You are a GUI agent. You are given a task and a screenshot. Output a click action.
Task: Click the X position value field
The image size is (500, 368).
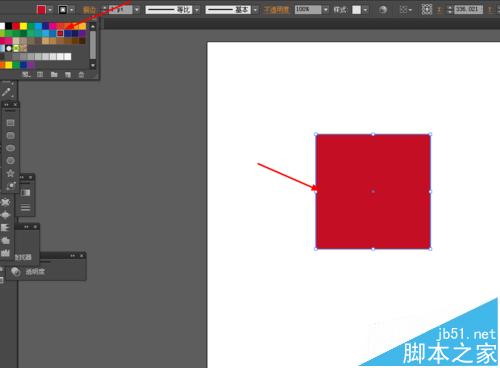469,10
